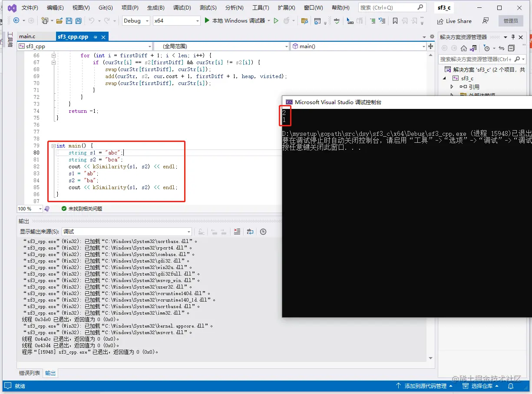532x394 pixels.
Task: Expand the 引用 tree node
Action: [452, 87]
